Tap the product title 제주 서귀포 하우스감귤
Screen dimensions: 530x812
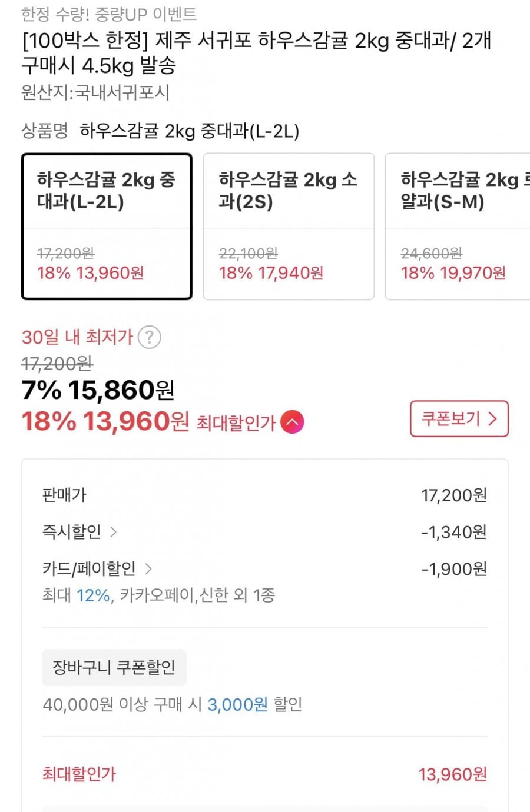pyautogui.click(x=256, y=53)
